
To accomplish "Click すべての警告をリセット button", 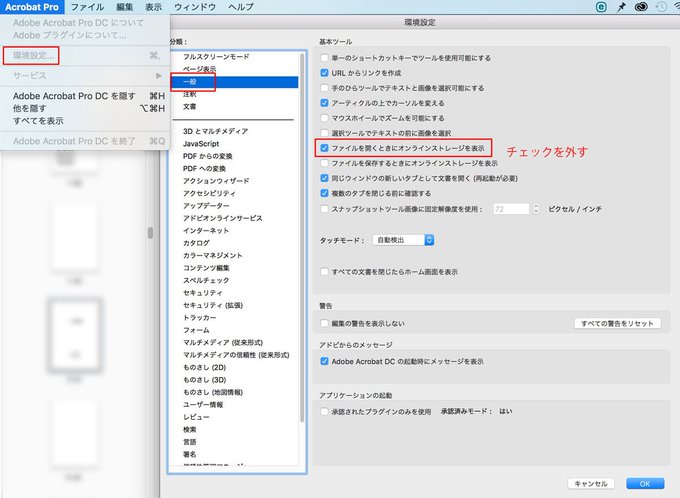I will tap(617, 323).
